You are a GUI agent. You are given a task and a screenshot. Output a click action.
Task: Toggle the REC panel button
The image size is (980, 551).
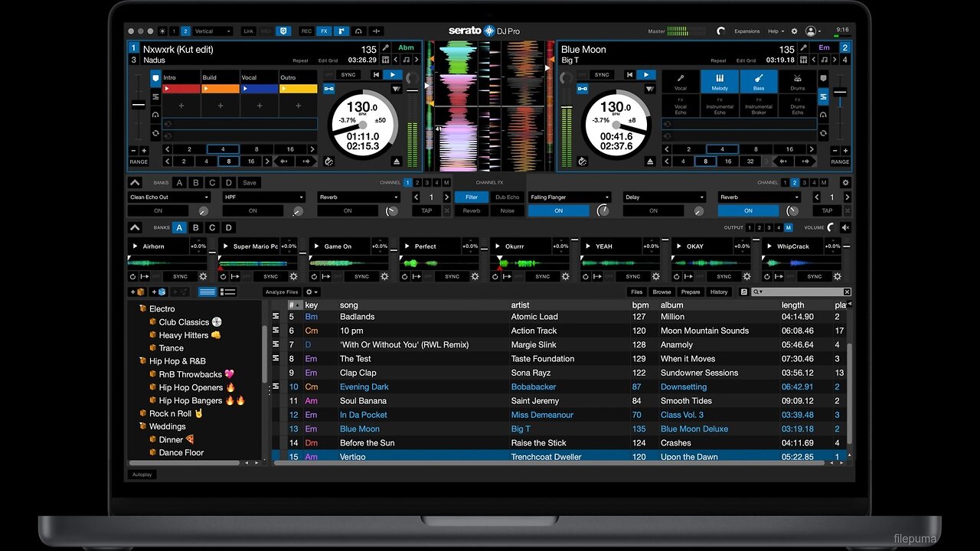(306, 31)
